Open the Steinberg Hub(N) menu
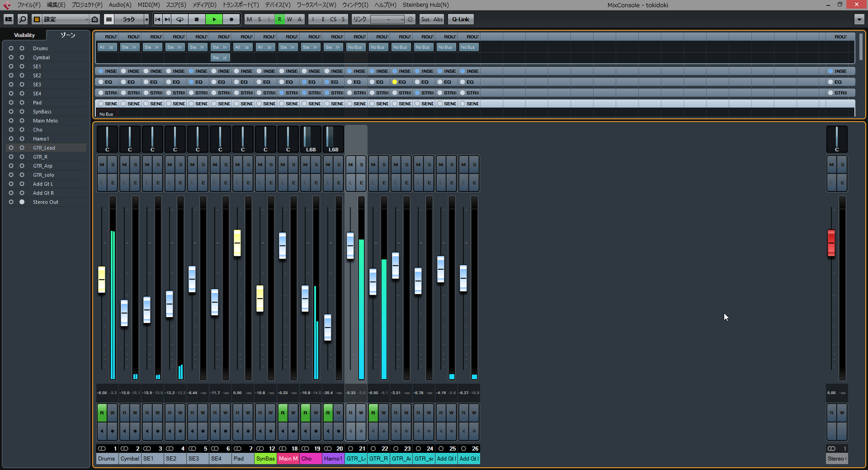868x470 pixels. 426,5
